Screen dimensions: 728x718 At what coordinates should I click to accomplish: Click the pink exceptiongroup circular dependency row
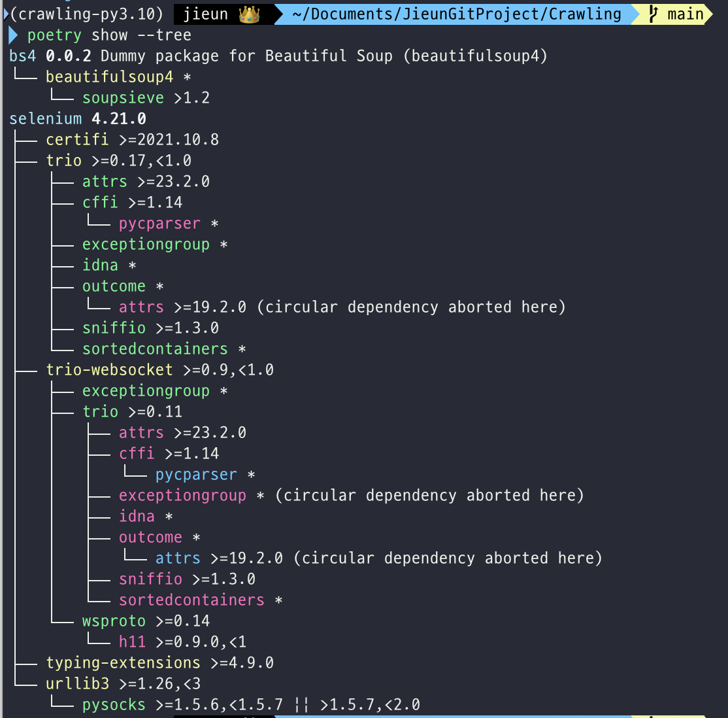pos(352,496)
